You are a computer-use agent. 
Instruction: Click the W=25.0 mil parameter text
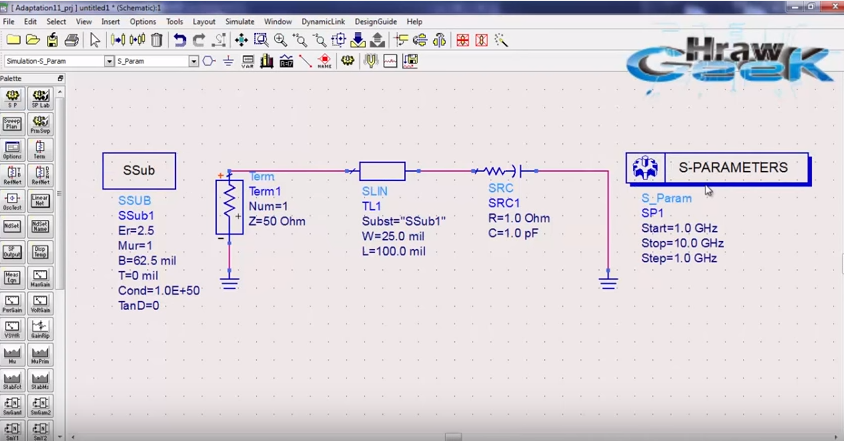(x=393, y=236)
